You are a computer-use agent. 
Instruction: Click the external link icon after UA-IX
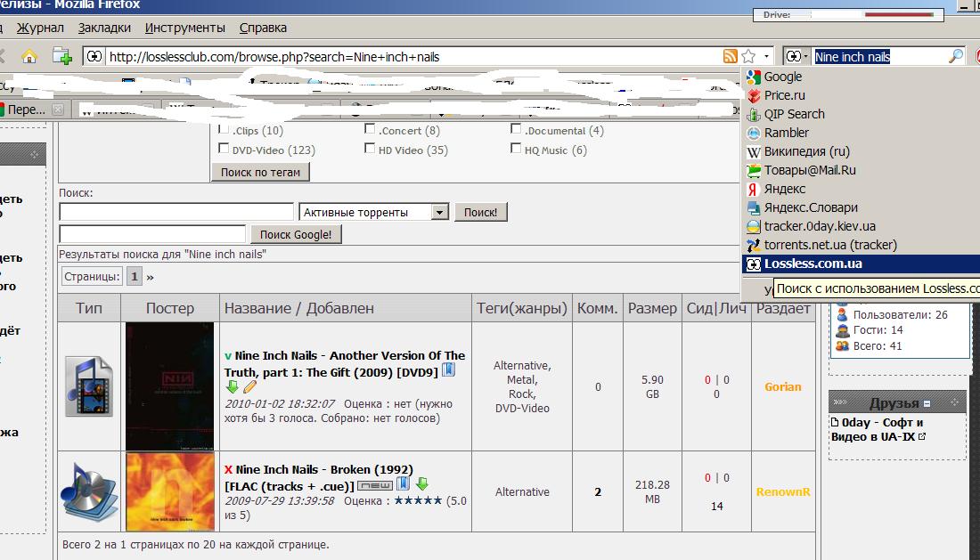coord(922,436)
